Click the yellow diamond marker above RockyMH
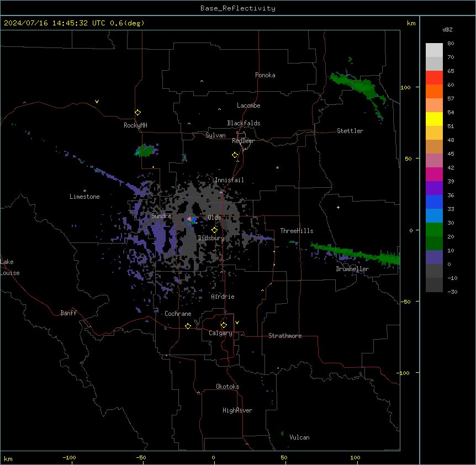476x465 pixels. [137, 113]
